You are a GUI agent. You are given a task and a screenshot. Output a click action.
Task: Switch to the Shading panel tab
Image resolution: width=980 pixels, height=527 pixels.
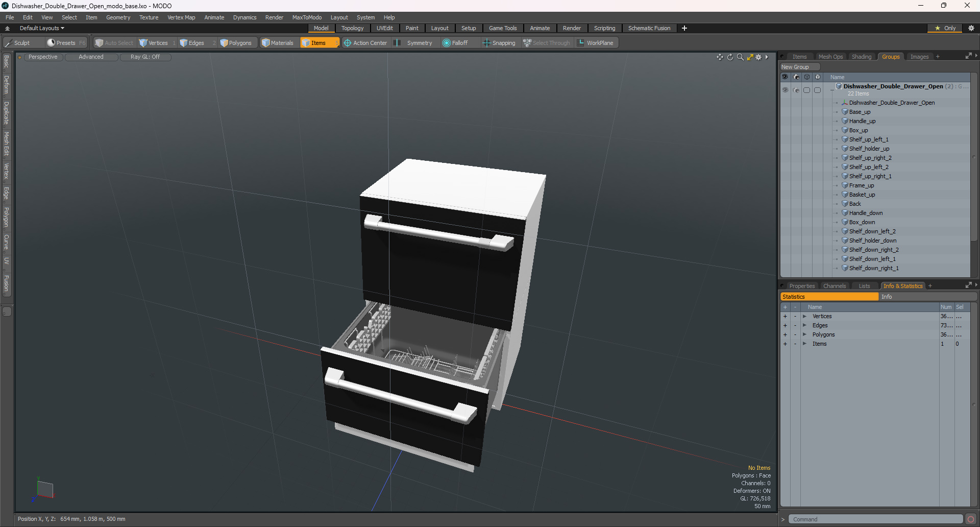coord(862,57)
